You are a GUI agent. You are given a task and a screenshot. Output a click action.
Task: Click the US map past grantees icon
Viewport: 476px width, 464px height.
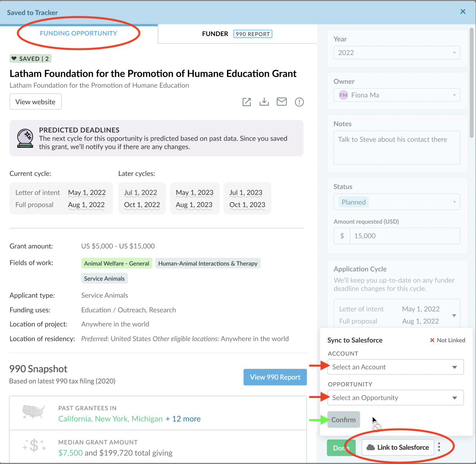coord(34,411)
